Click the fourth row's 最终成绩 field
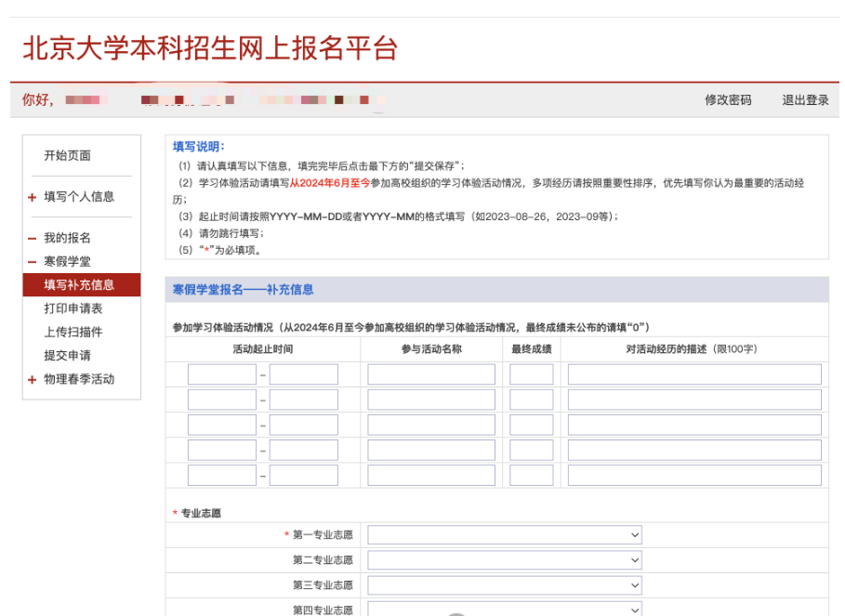The image size is (845, 616). (532, 450)
